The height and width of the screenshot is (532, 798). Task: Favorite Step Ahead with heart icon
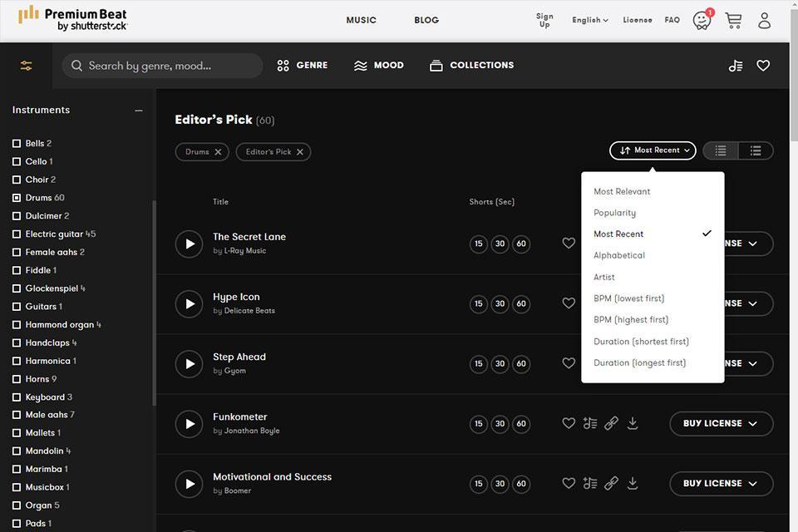(x=569, y=363)
